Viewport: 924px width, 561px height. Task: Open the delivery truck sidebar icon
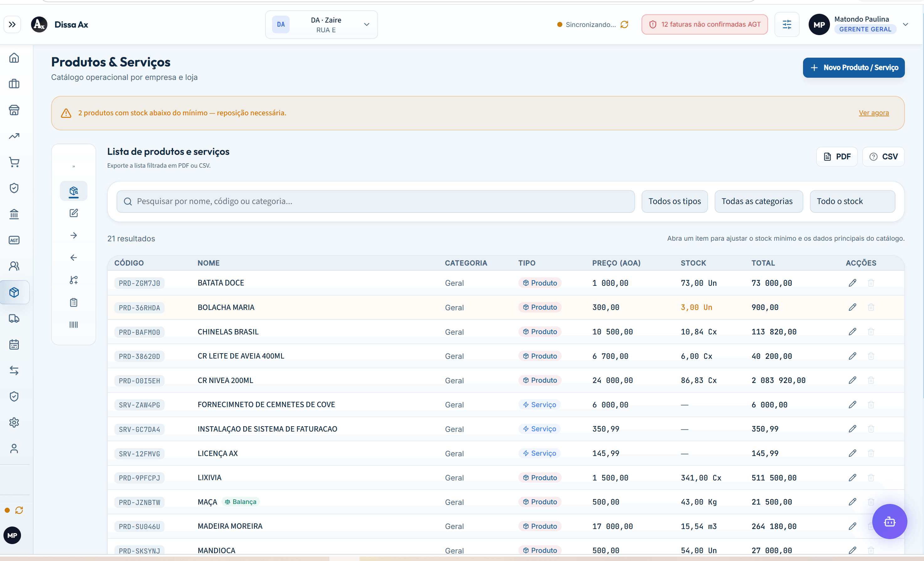pos(14,318)
